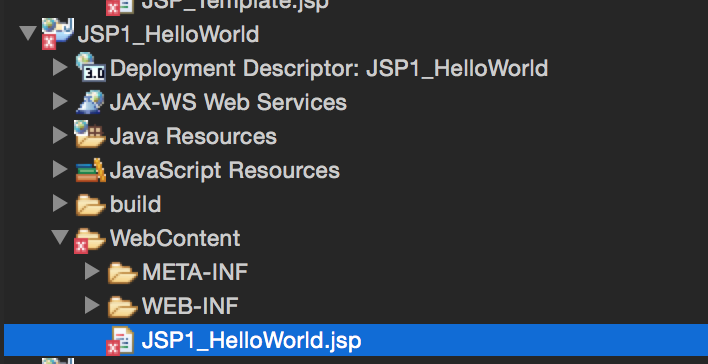
Task: Expand JAX-WS Web Services node
Action: [60, 101]
